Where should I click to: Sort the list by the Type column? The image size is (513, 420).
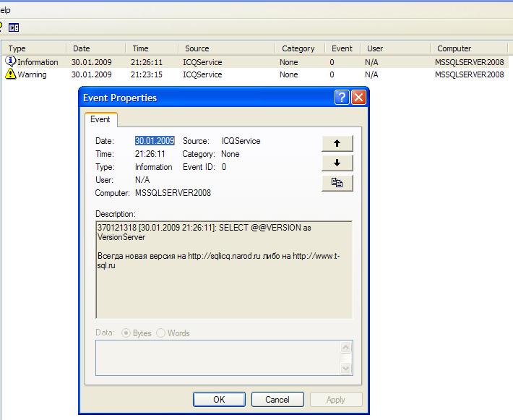click(x=34, y=48)
